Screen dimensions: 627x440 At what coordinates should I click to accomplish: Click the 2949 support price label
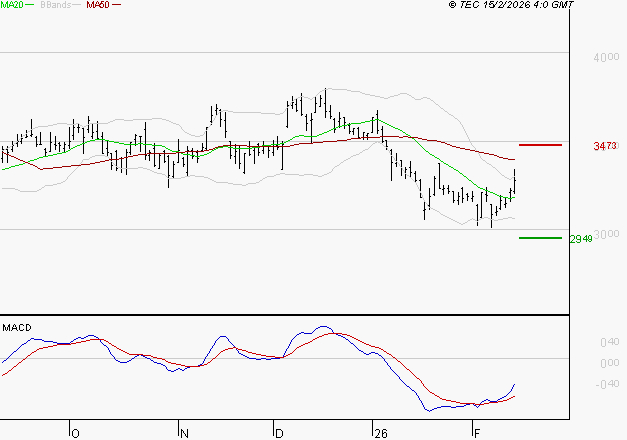[x=581, y=239]
